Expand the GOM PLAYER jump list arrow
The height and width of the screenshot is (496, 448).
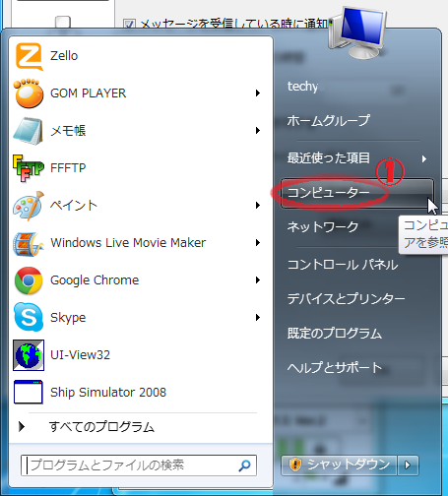coord(258,93)
